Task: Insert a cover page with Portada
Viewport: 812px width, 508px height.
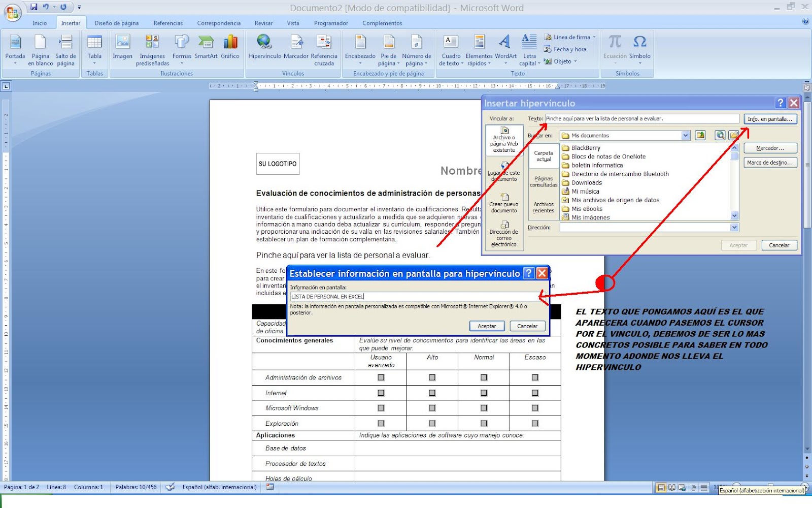Action: pyautogui.click(x=15, y=50)
